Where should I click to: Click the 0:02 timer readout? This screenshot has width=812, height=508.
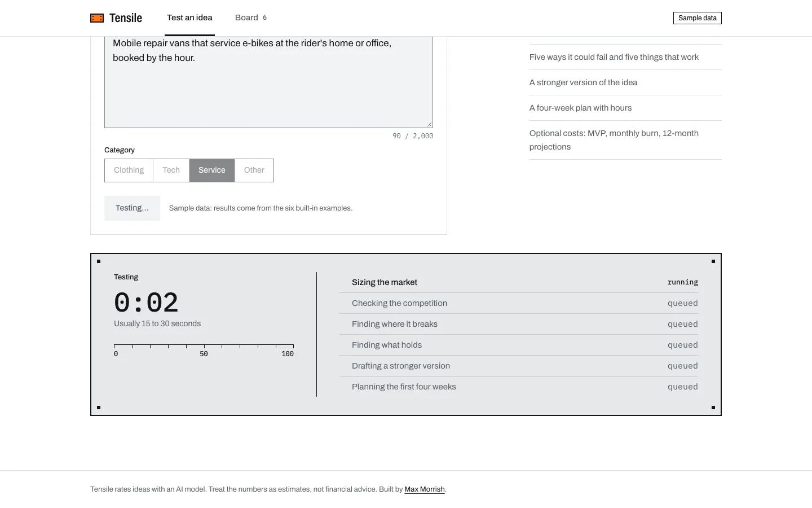tap(146, 303)
